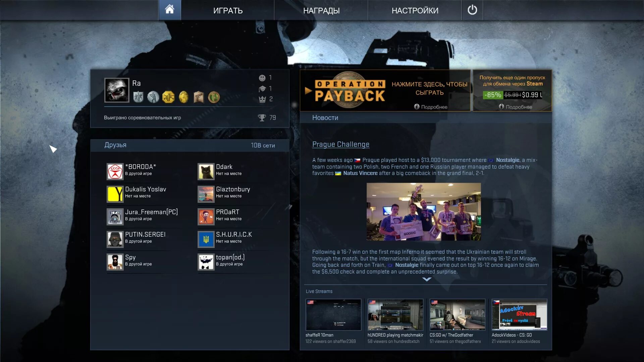644x362 pixels.
Task: Click the Operation Payback play arrow
Action: pos(308,90)
